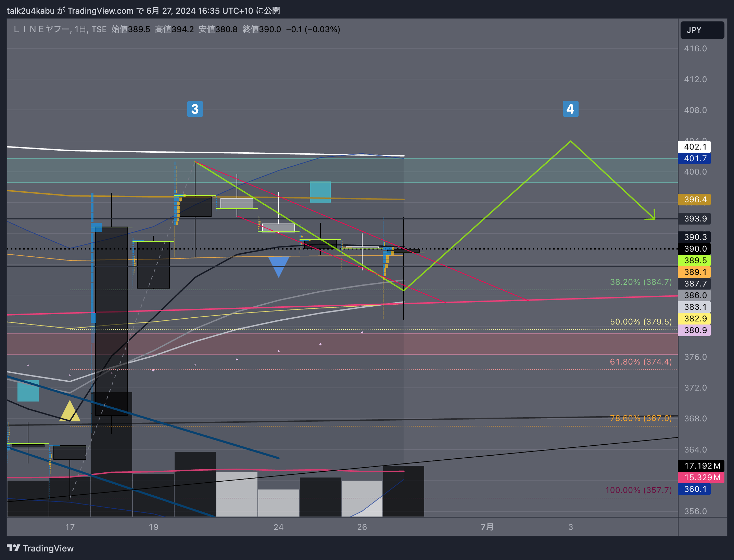Select the 387.7 price label
Screen dimensions: 734x560
coord(694,284)
